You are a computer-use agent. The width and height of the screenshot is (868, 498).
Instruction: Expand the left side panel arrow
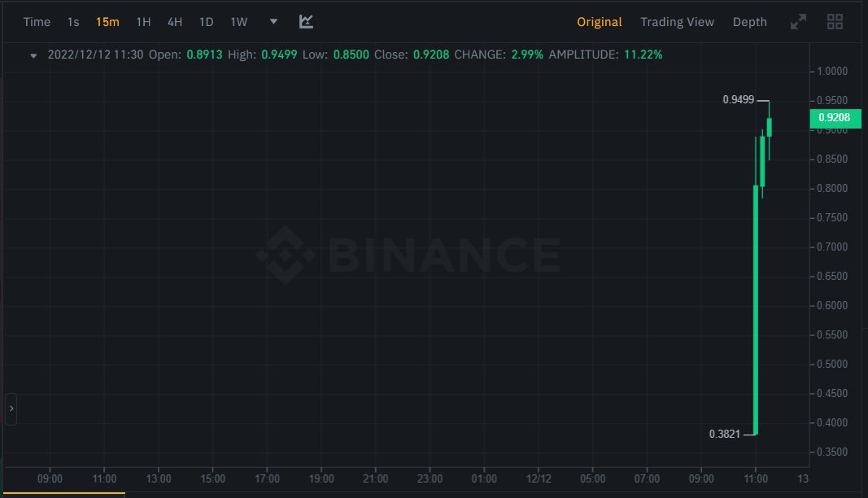pyautogui.click(x=11, y=408)
